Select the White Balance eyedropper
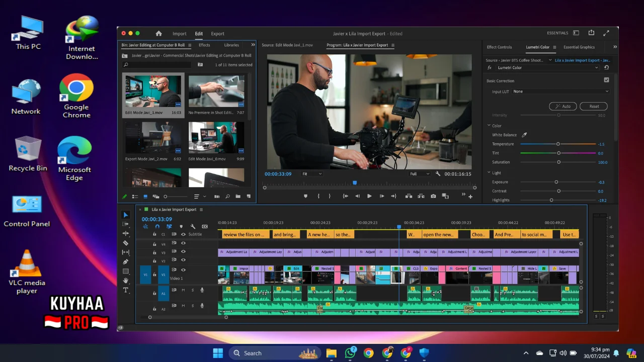The image size is (644, 362). click(x=524, y=135)
